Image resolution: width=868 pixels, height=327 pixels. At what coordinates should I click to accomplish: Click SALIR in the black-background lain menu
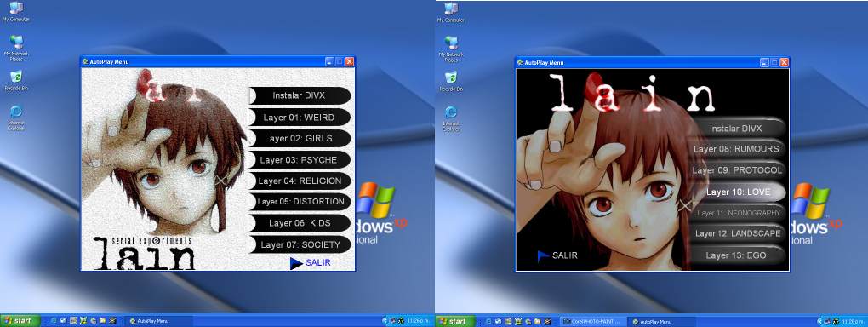tap(565, 255)
